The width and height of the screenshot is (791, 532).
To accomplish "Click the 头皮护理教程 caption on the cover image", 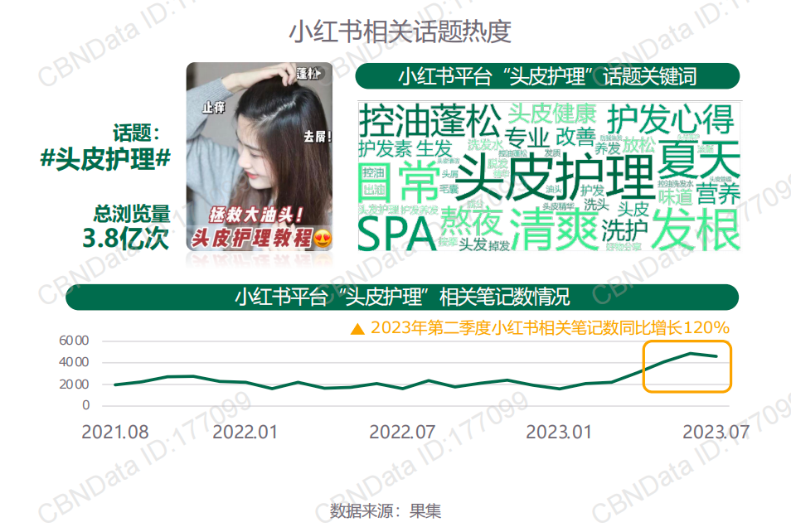I will tap(252, 238).
